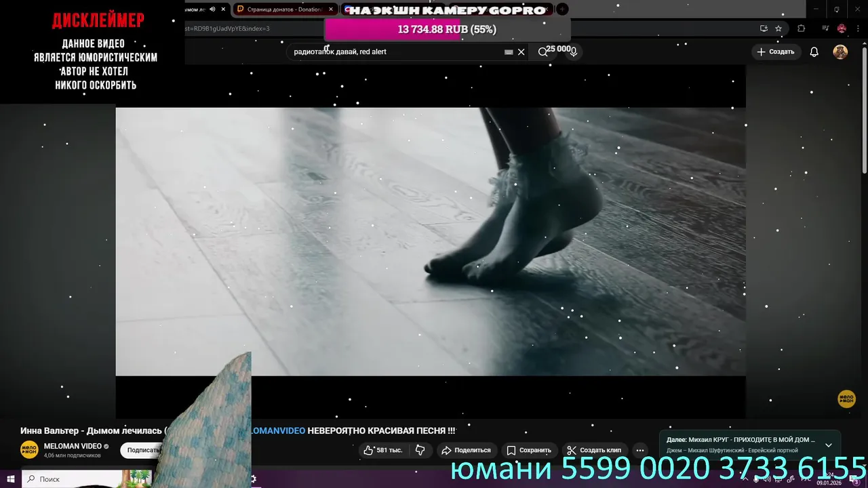
Task: Open the YouTube account avatar menu
Action: click(840, 52)
